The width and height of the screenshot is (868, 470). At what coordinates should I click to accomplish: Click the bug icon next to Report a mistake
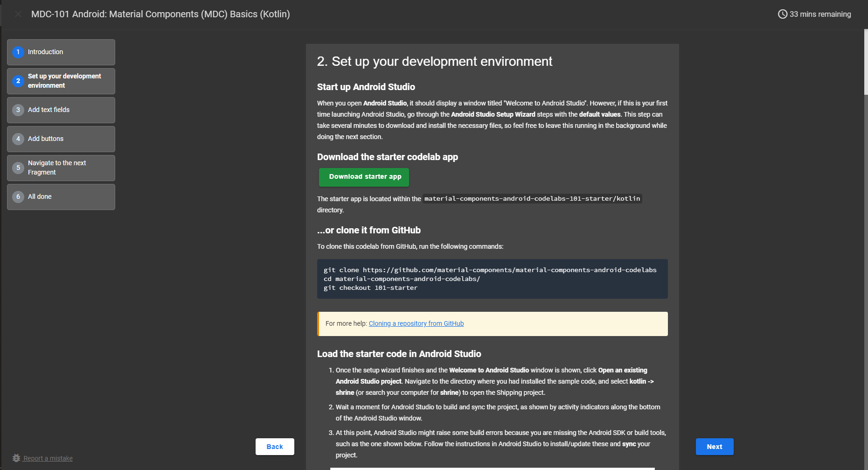click(16, 458)
